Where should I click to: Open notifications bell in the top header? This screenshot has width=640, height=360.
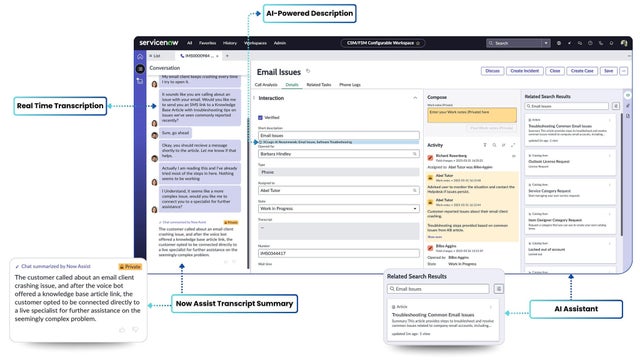pyautogui.click(x=611, y=43)
